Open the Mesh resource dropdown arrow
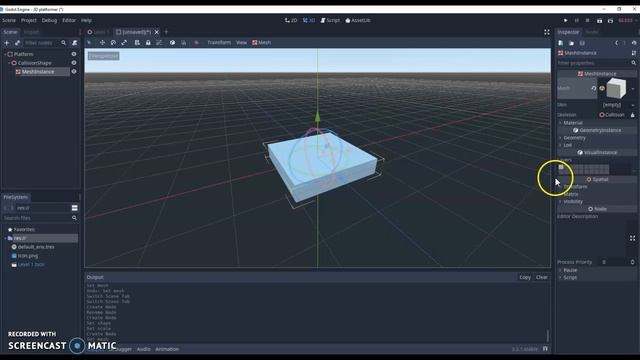The height and width of the screenshot is (360, 640). click(633, 89)
